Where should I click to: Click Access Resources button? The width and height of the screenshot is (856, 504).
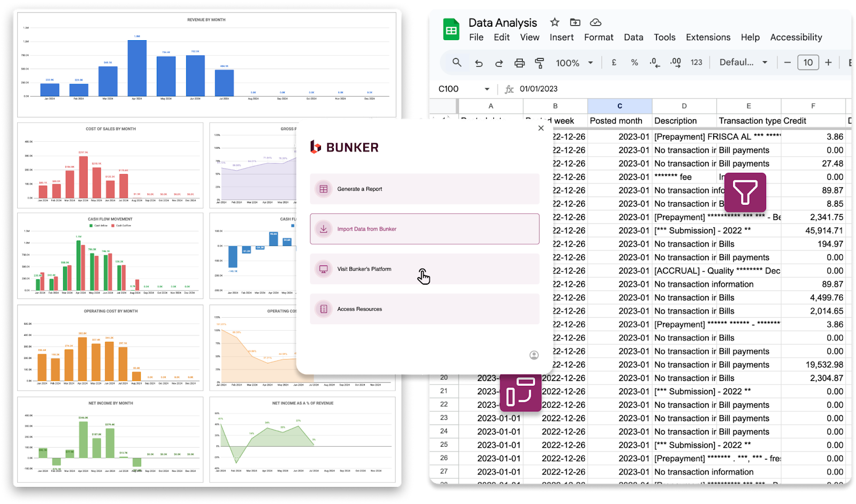click(x=425, y=309)
